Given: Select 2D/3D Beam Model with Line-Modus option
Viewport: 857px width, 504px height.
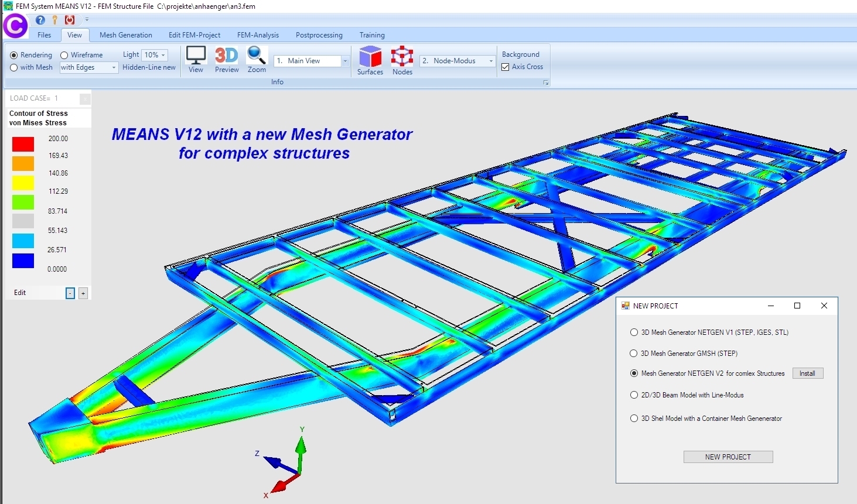Looking at the screenshot, I should coord(634,395).
